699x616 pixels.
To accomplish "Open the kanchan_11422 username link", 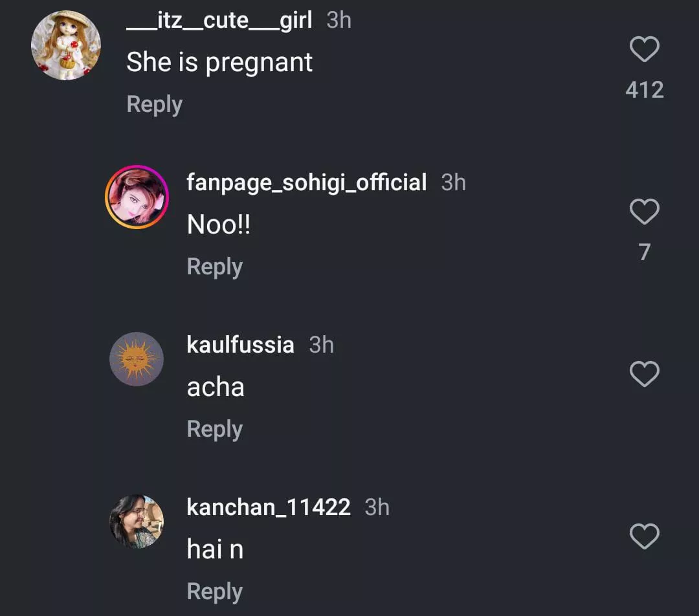I will pyautogui.click(x=269, y=507).
